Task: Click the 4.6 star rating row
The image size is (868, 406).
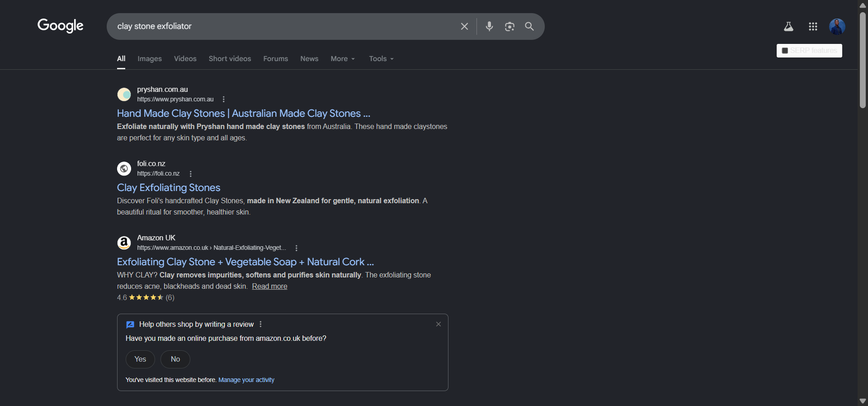Action: [x=146, y=297]
